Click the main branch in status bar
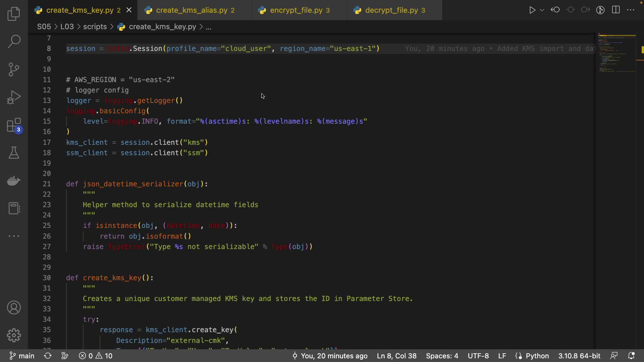Image resolution: width=644 pixels, height=362 pixels. click(x=22, y=356)
